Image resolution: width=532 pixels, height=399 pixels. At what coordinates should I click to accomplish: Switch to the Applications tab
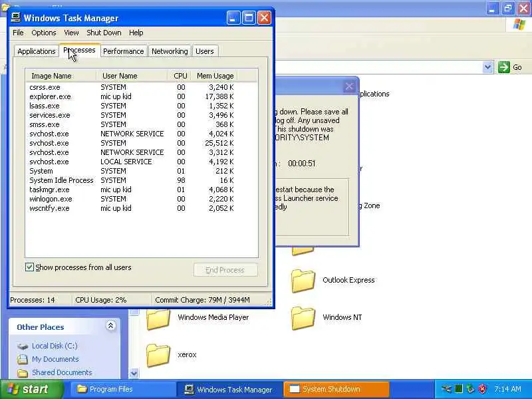tap(37, 51)
